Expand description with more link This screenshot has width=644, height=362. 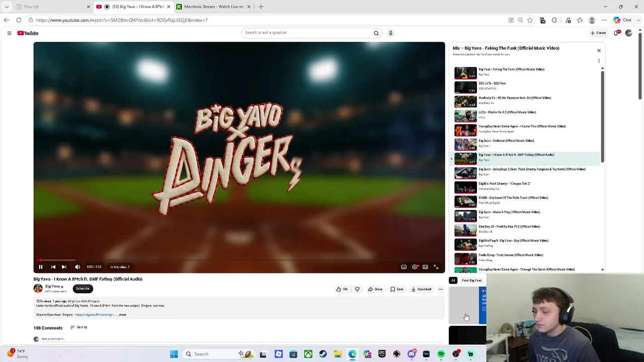point(122,315)
